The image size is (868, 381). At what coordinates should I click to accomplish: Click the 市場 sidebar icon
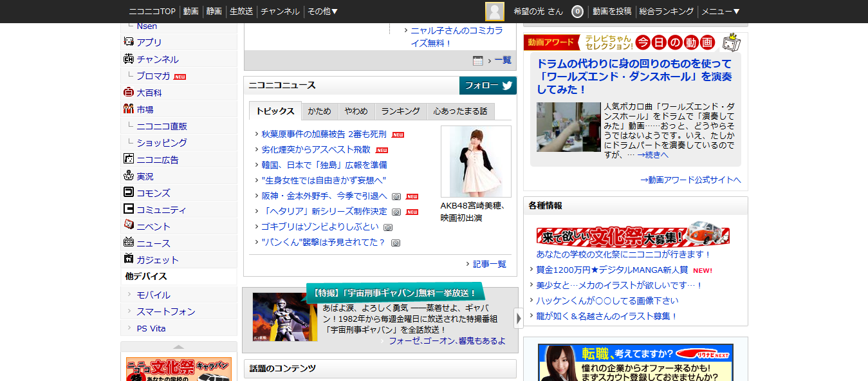128,109
